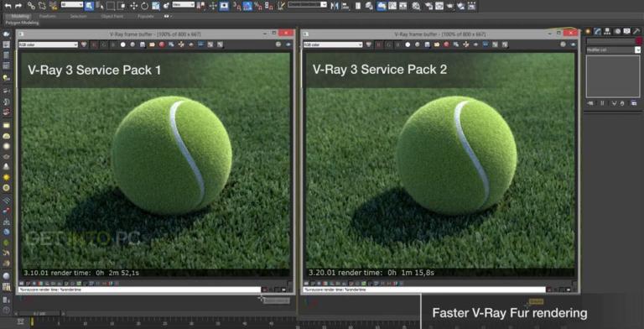Switch to the Freeform ribbon tab

[x=48, y=17]
